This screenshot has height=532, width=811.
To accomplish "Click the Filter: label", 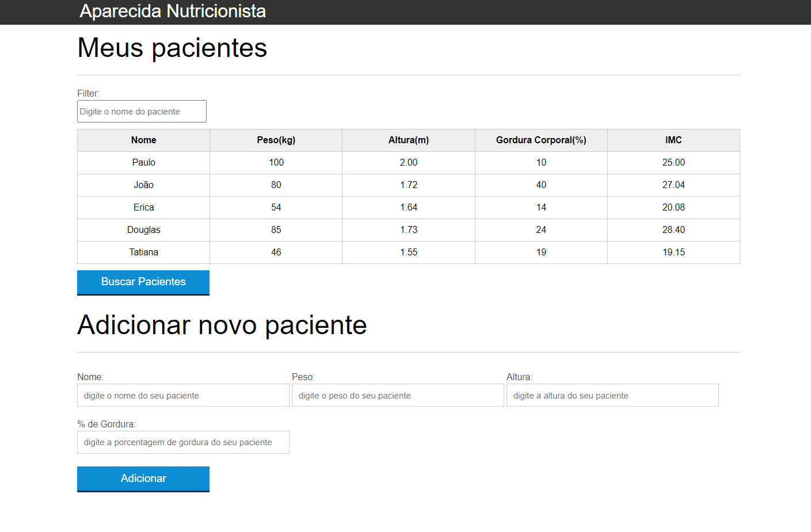I will click(x=88, y=93).
